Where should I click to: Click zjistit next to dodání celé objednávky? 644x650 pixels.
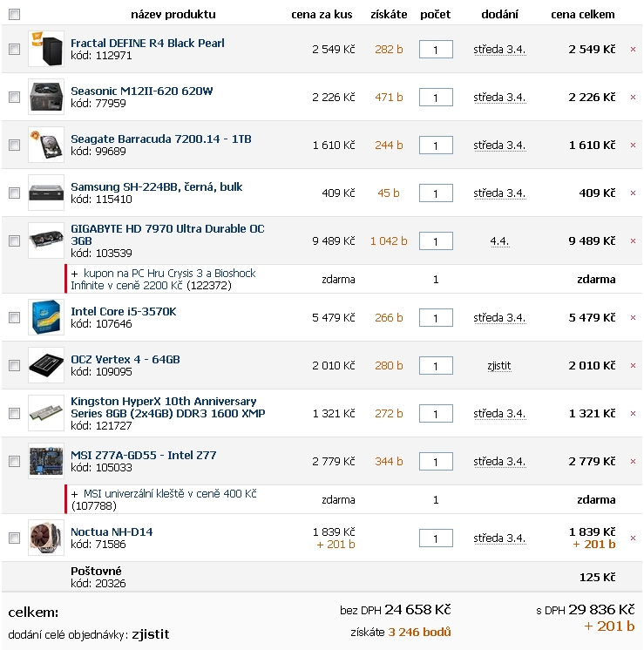click(x=151, y=634)
